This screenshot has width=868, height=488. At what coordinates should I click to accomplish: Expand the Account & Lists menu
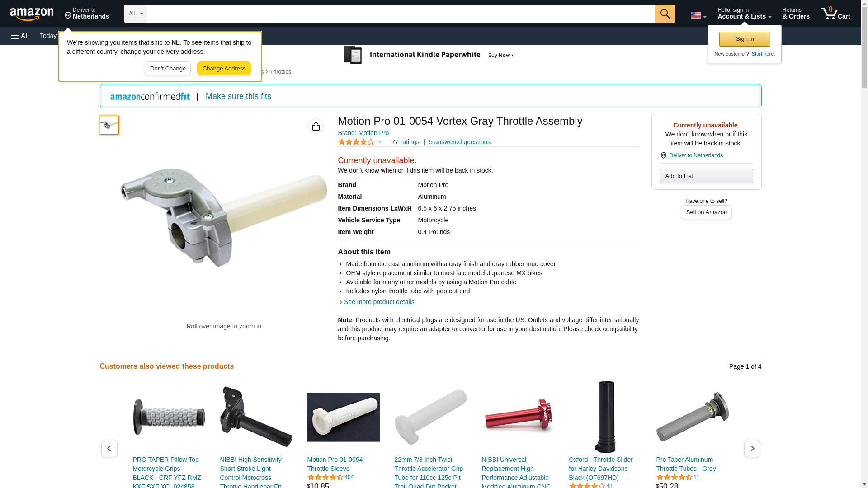744,14
